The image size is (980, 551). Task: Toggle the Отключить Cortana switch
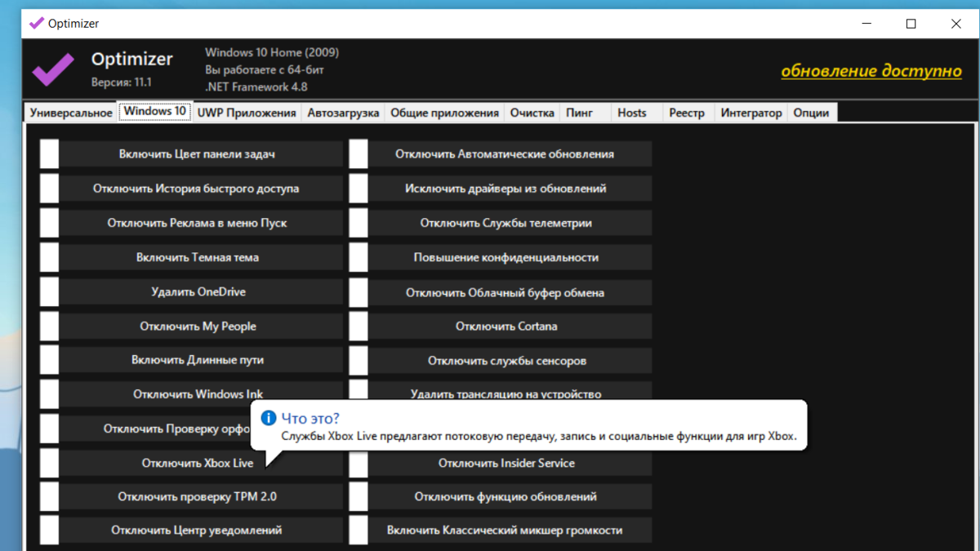click(359, 326)
